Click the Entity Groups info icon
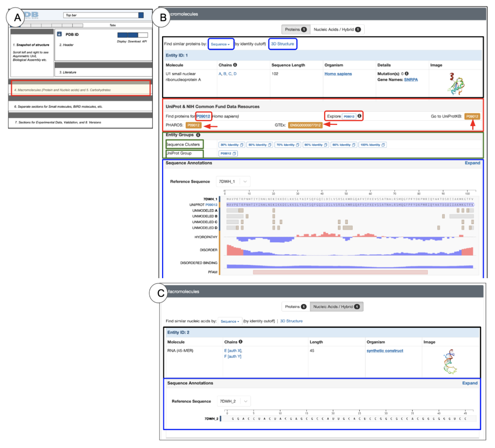 pos(198,135)
